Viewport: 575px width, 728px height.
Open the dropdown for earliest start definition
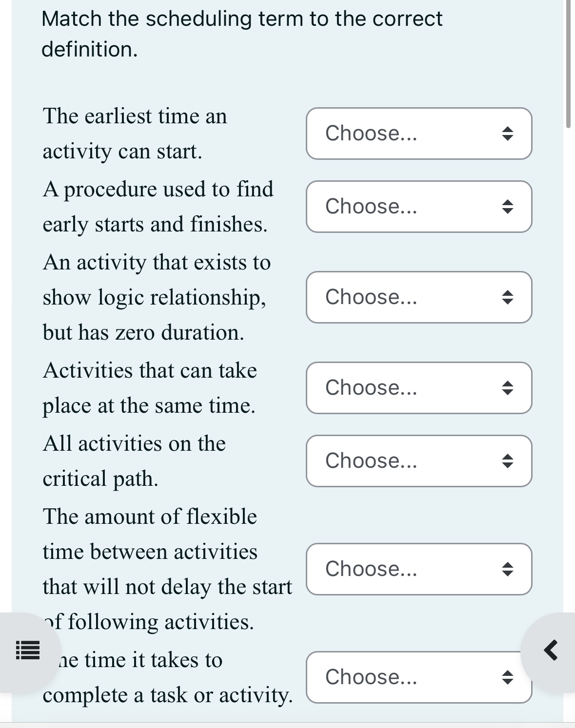pyautogui.click(x=418, y=133)
